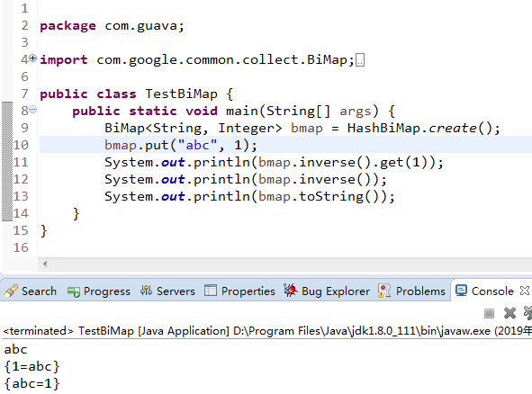This screenshot has width=532, height=394.
Task: Place cursor on line 10 bmap.put statement
Action: [181, 145]
